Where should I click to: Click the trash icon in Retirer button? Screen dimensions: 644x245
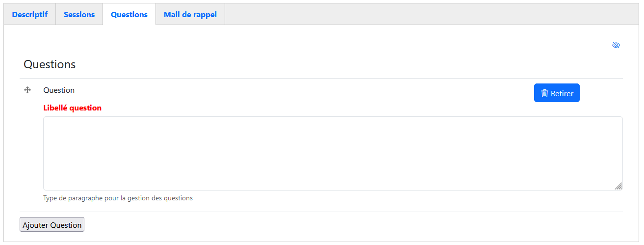coord(544,93)
